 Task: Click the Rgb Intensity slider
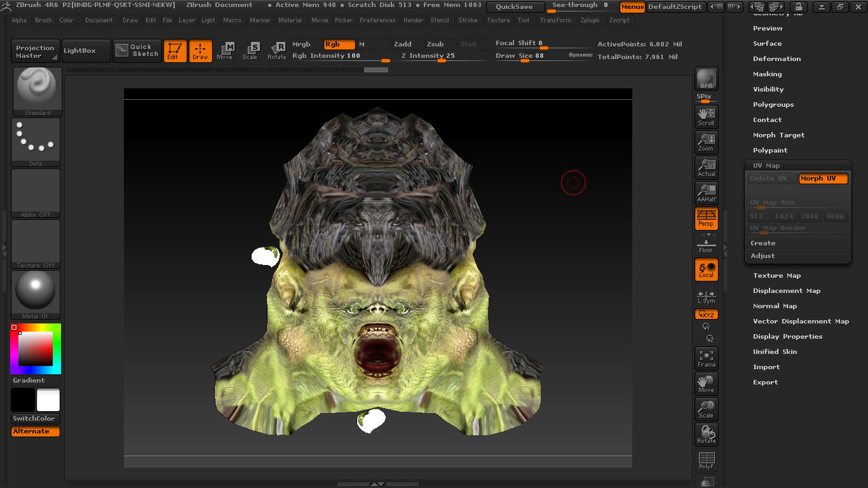click(341, 57)
